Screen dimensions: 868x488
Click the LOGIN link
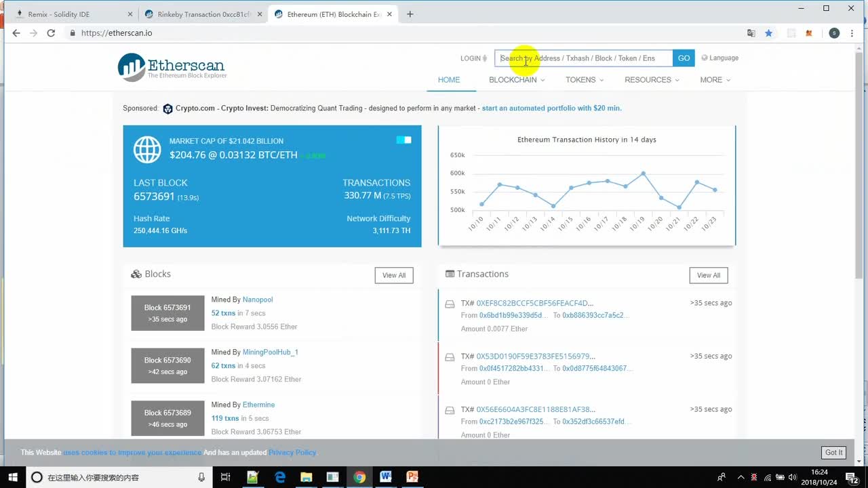[475, 58]
